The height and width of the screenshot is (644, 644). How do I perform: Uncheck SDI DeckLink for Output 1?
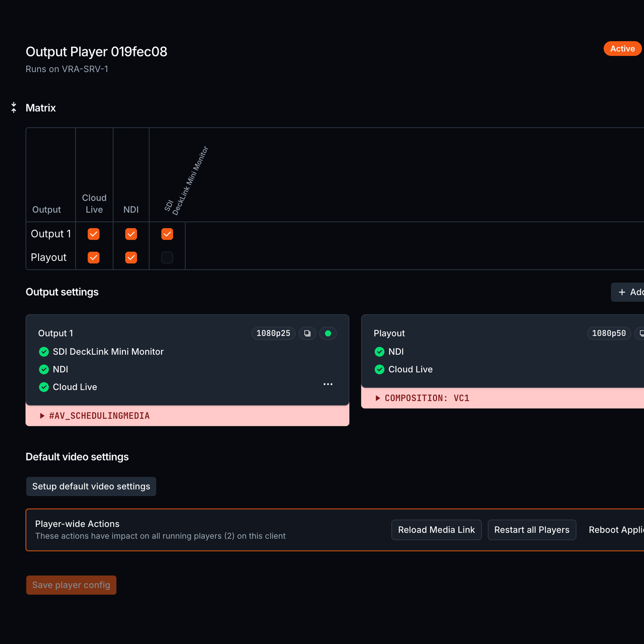click(167, 234)
